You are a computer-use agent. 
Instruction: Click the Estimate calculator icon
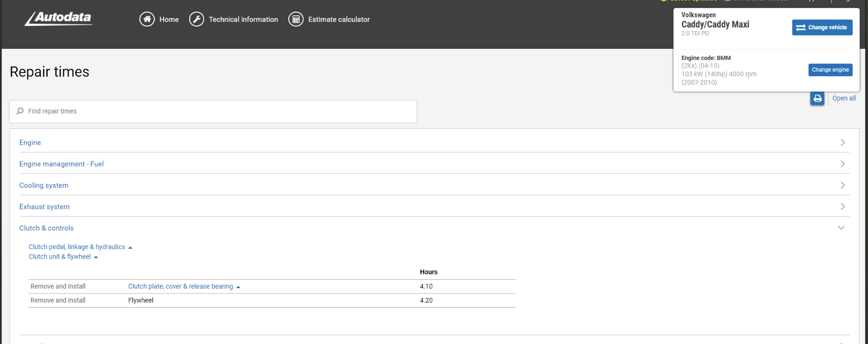coord(296,19)
